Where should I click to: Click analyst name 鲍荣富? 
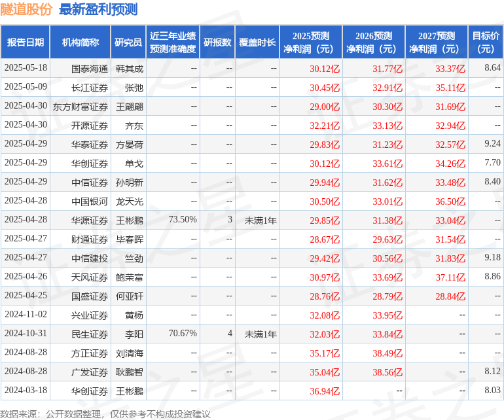point(129,277)
